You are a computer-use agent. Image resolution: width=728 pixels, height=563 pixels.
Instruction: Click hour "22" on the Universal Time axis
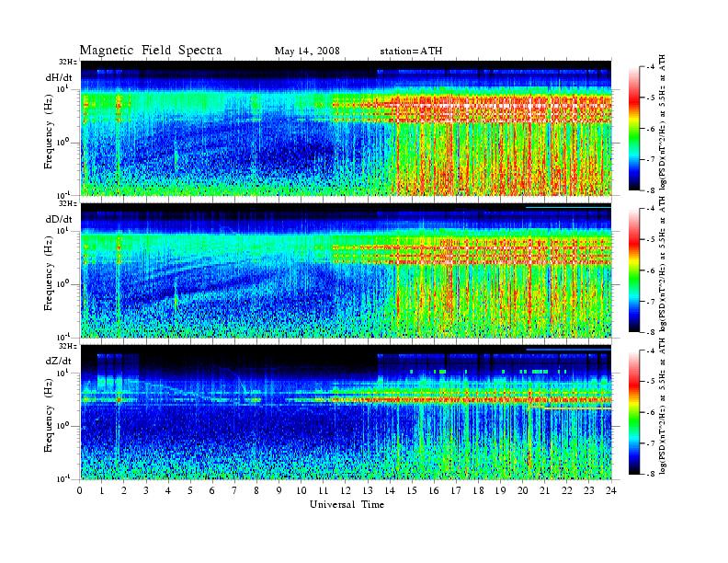click(567, 490)
